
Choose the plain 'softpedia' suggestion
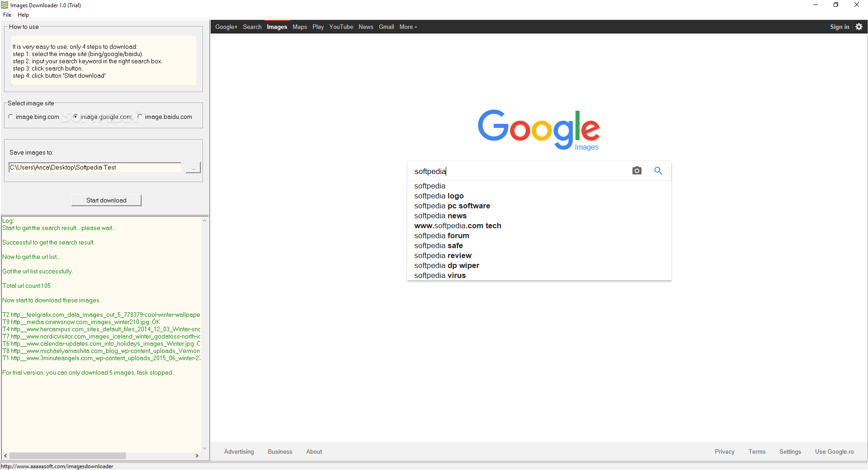point(539,186)
